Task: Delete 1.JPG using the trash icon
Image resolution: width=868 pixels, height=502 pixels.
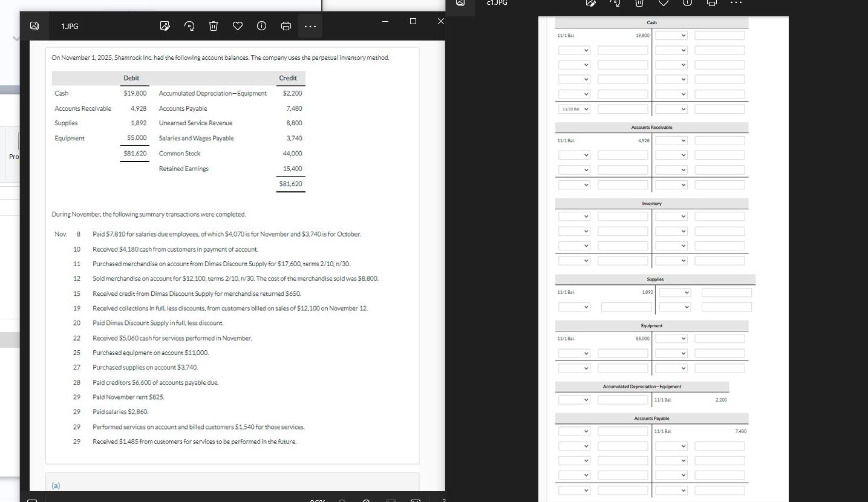Action: pos(213,26)
